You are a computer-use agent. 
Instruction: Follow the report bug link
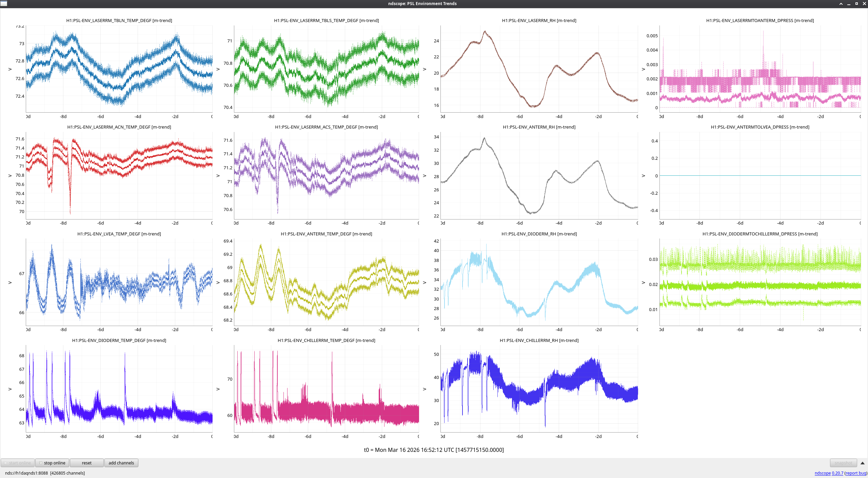(x=855, y=473)
